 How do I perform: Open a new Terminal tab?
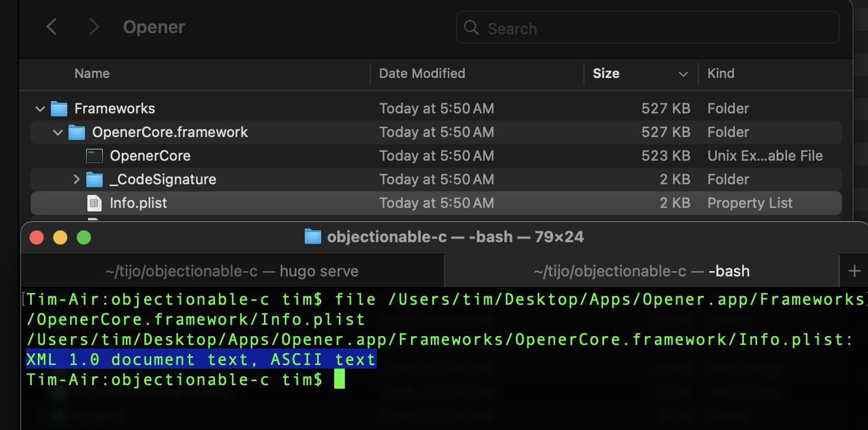tap(854, 271)
